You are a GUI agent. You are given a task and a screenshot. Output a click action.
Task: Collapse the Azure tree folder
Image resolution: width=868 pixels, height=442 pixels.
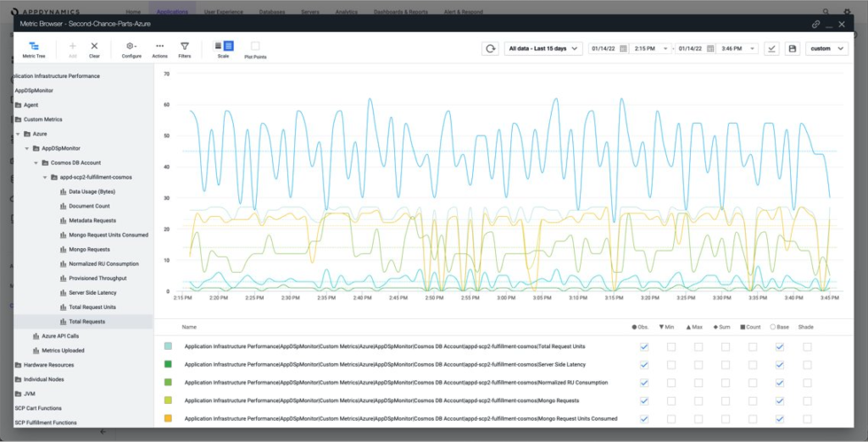click(x=19, y=134)
